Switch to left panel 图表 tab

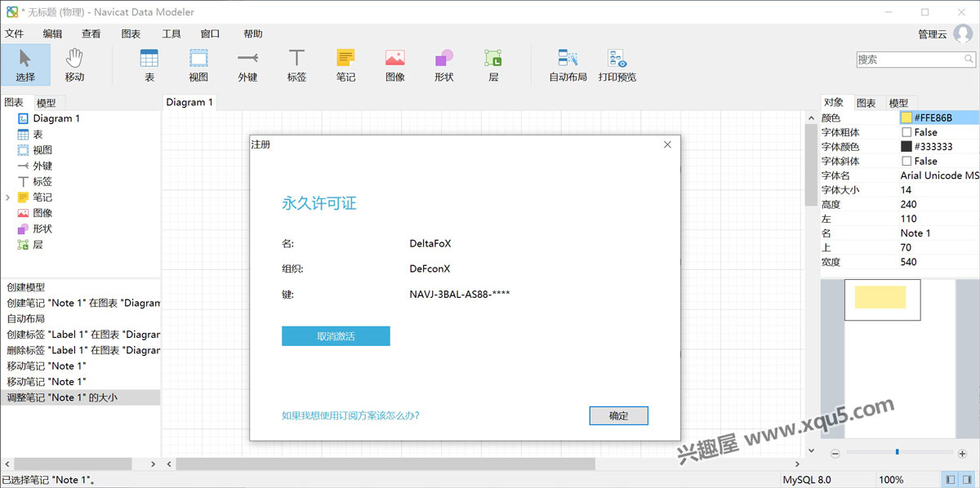tap(14, 102)
